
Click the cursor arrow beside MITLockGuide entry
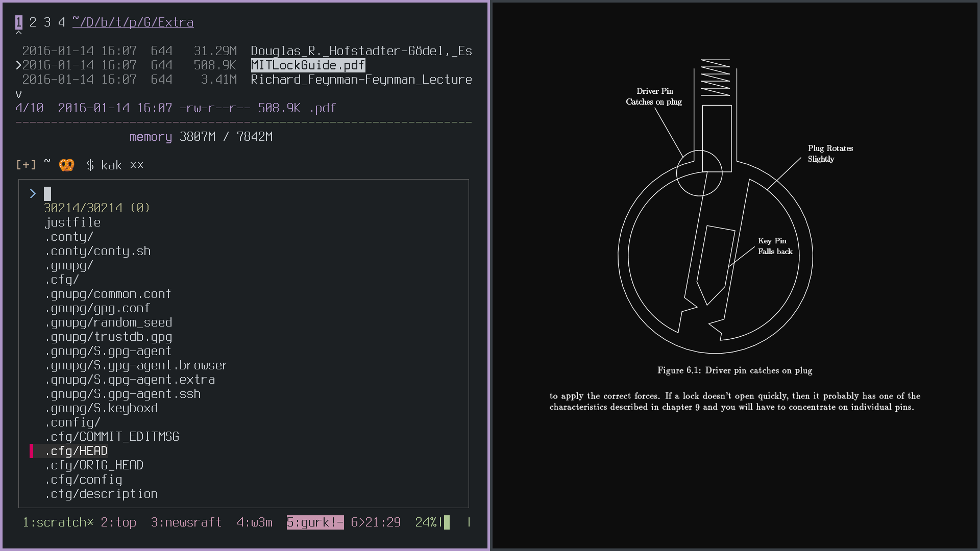point(18,65)
